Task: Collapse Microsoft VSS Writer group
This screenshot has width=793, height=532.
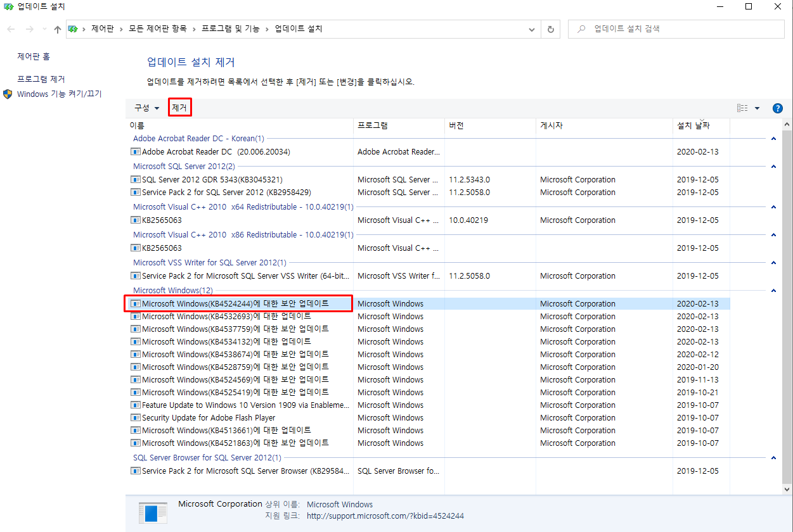Action: 773,263
